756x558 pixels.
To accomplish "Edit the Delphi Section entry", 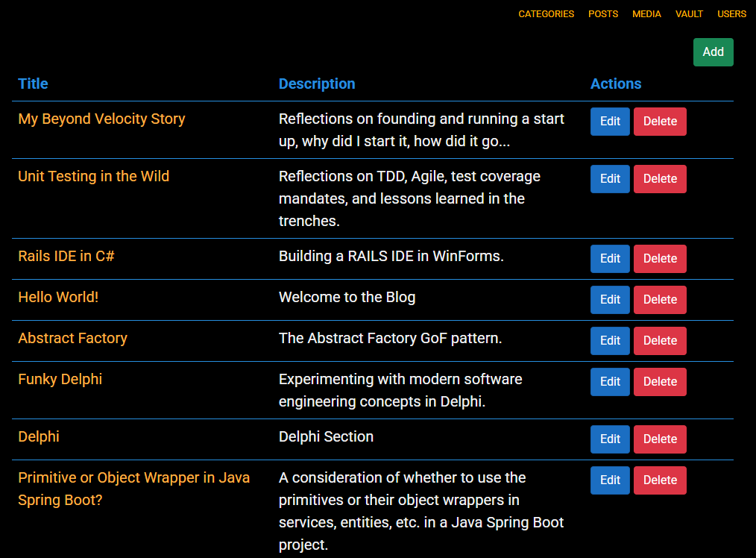I will click(610, 439).
